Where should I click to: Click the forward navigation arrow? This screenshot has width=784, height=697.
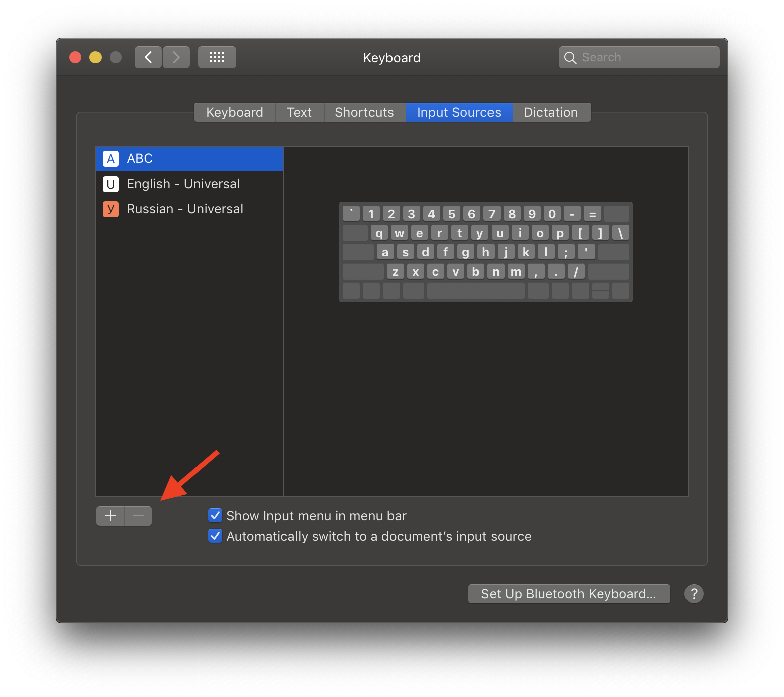tap(176, 57)
